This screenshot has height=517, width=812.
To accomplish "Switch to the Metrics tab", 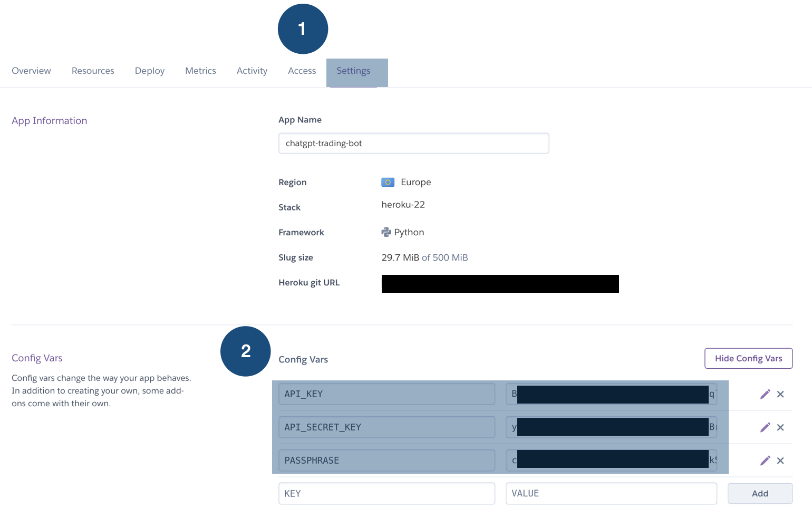I will click(x=200, y=70).
